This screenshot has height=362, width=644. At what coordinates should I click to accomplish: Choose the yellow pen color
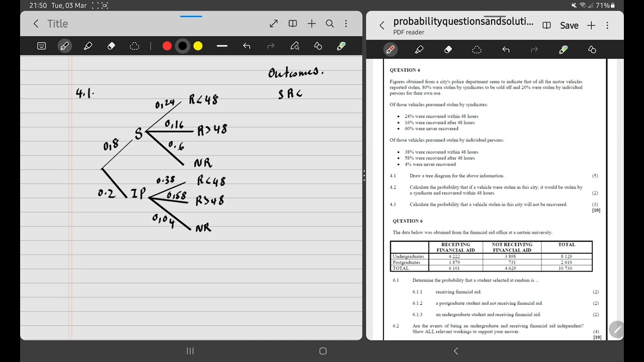point(198,46)
